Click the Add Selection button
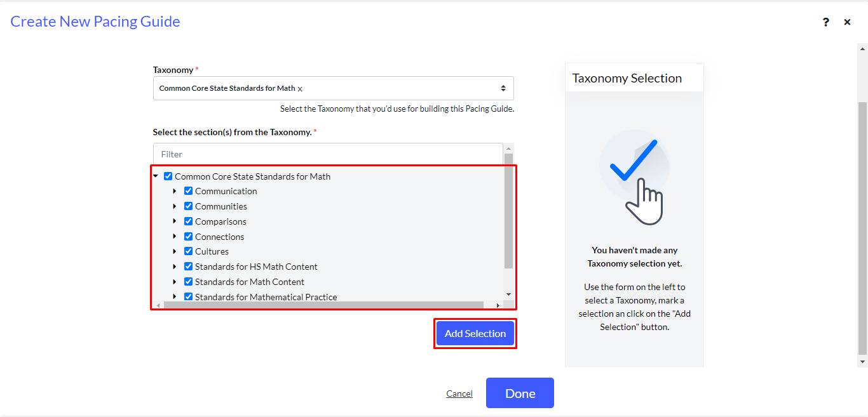Screen dimensions: 868x417 475,333
